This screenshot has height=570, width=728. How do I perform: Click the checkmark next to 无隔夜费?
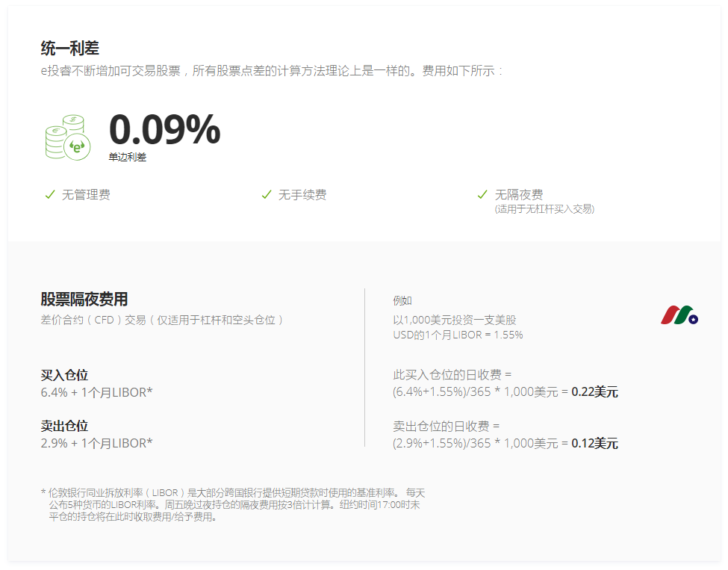[483, 194]
